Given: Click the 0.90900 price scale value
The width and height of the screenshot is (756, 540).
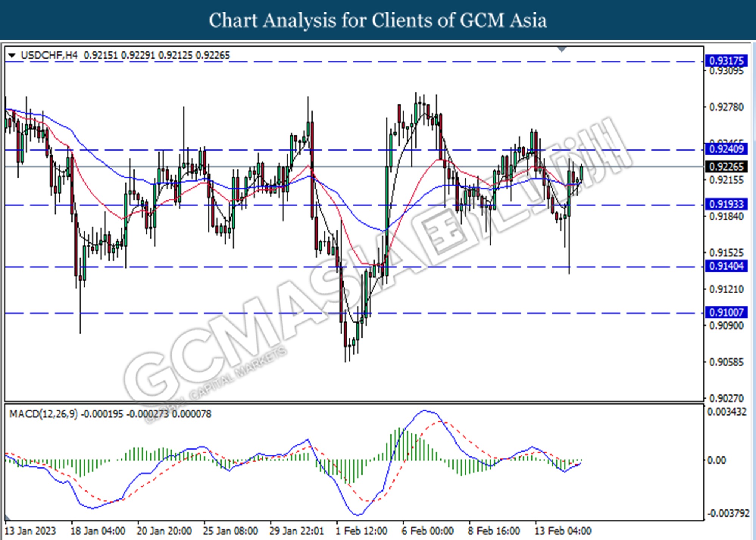Looking at the screenshot, I should pyautogui.click(x=726, y=326).
